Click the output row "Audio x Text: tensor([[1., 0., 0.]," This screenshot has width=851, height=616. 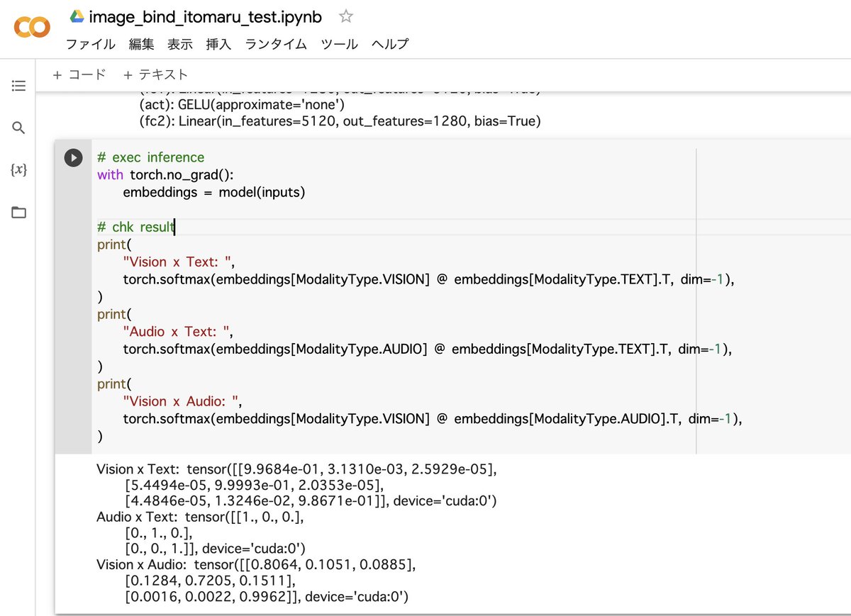(201, 517)
